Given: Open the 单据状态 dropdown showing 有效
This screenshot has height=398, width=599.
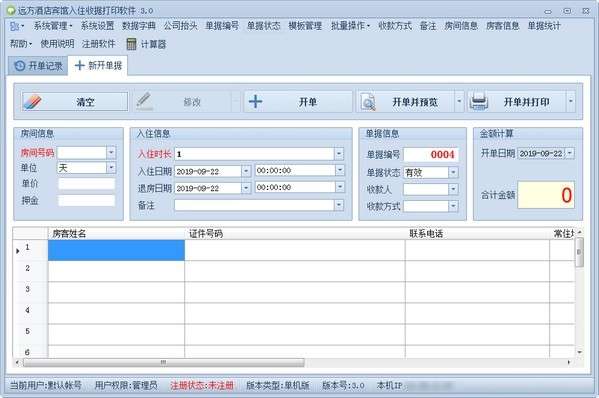Looking at the screenshot, I should click(x=453, y=172).
